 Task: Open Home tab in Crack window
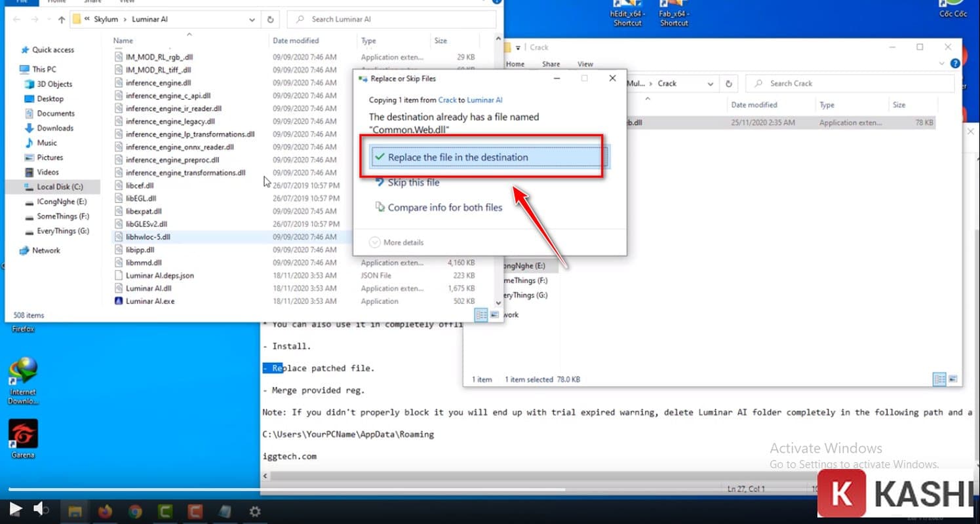tap(515, 64)
